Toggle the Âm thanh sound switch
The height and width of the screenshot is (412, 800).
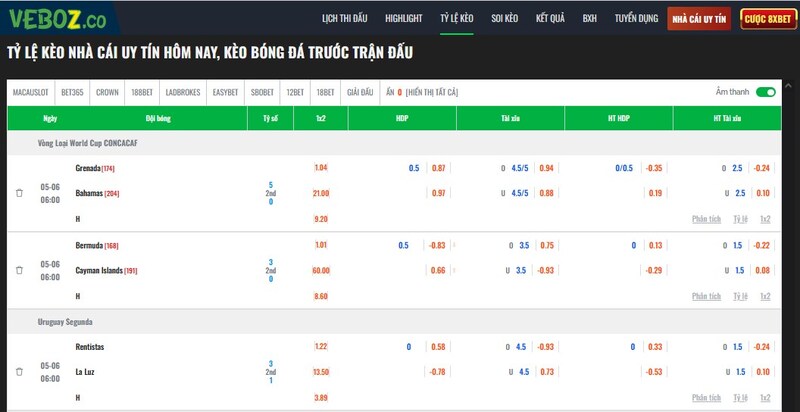766,92
